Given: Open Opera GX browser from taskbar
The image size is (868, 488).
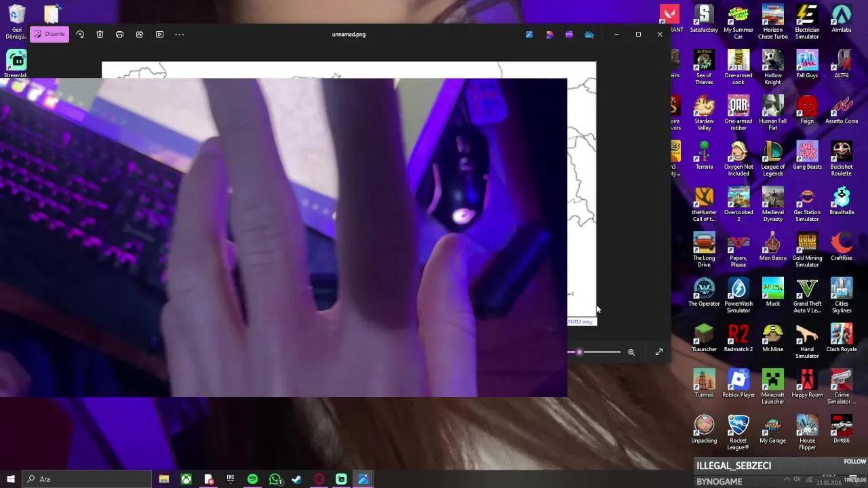Looking at the screenshot, I should click(x=319, y=479).
